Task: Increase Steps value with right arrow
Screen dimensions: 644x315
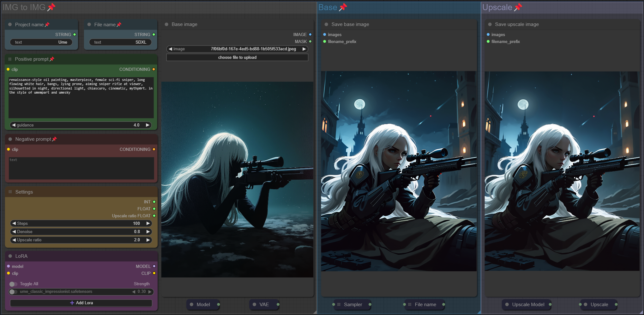Action: pos(148,223)
